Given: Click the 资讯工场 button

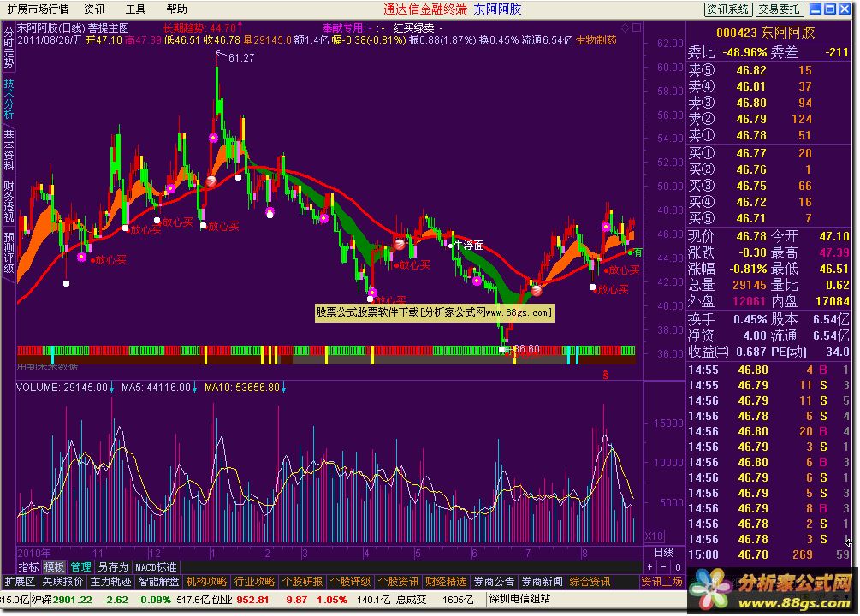Looking at the screenshot, I should (x=662, y=582).
